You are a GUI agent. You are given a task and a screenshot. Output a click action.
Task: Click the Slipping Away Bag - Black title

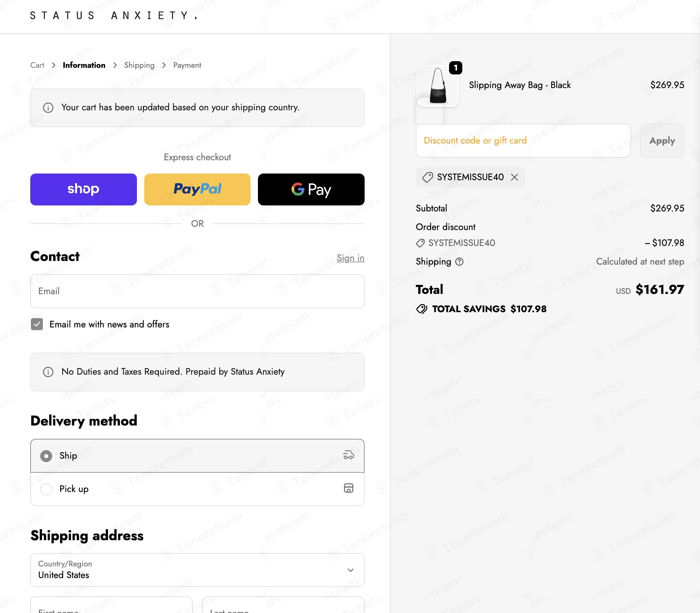520,85
